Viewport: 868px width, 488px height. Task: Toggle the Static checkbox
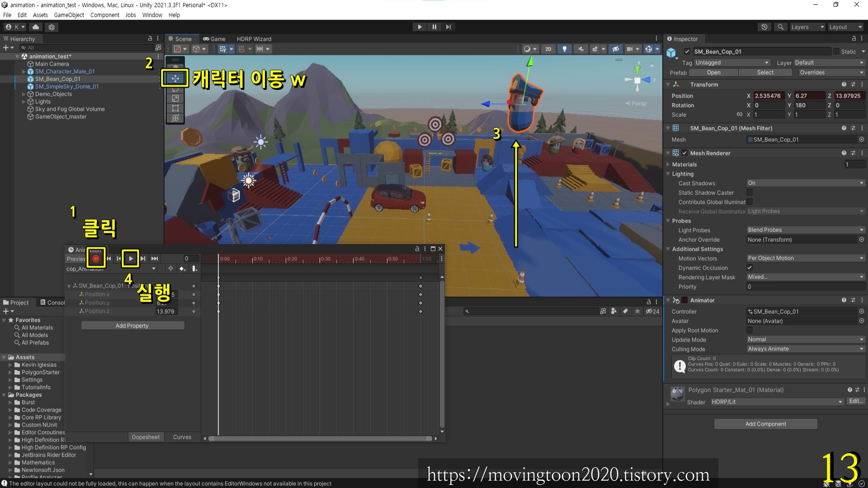coord(836,52)
